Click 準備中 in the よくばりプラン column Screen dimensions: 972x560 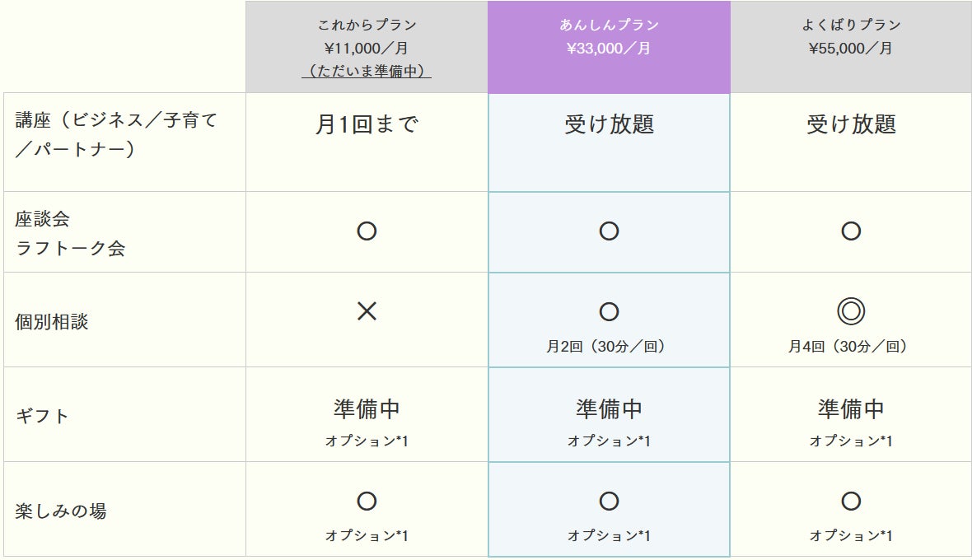click(x=851, y=408)
